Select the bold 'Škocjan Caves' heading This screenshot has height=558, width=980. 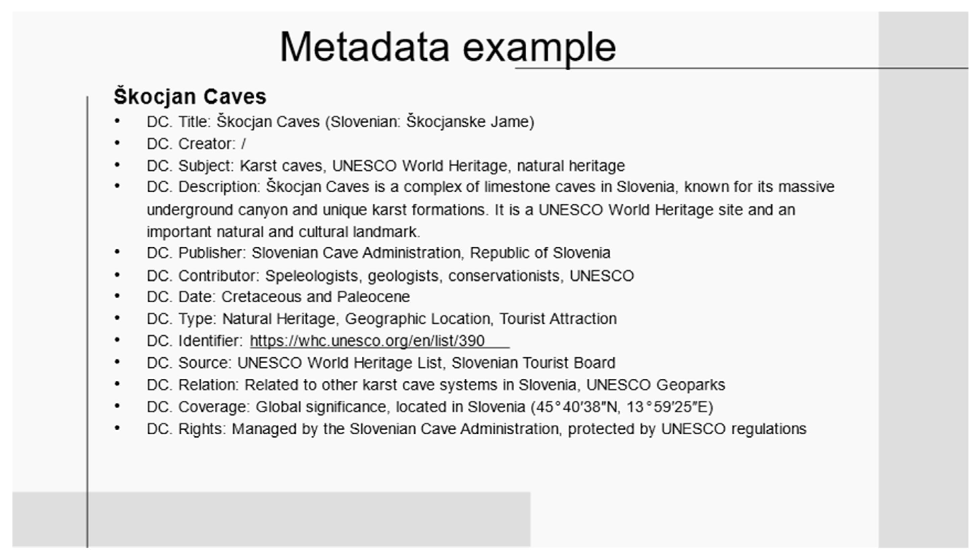coord(190,96)
